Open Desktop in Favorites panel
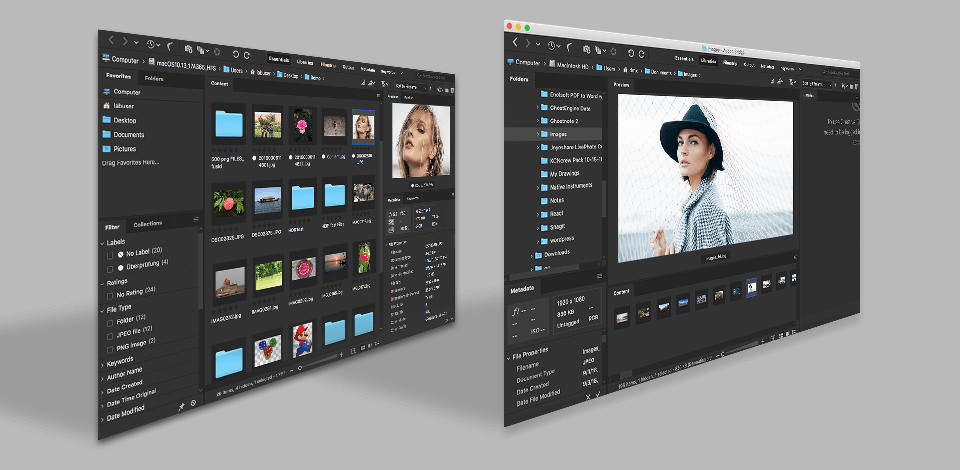Viewport: 960px width, 470px height. point(124,120)
